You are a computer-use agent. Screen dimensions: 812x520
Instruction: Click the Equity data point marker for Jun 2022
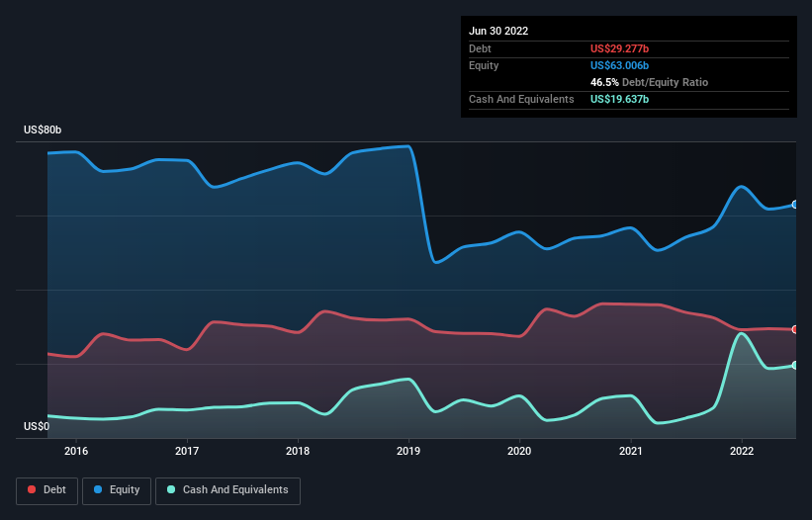795,205
